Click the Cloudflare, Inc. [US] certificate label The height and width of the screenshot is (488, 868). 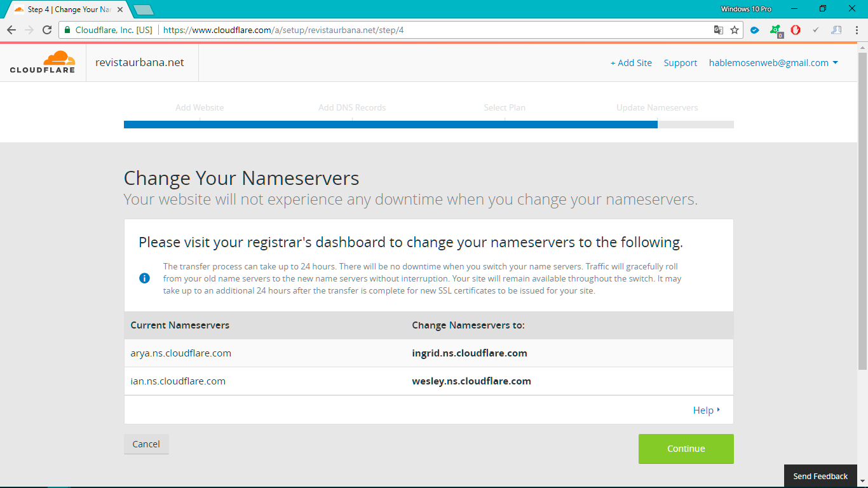(114, 30)
